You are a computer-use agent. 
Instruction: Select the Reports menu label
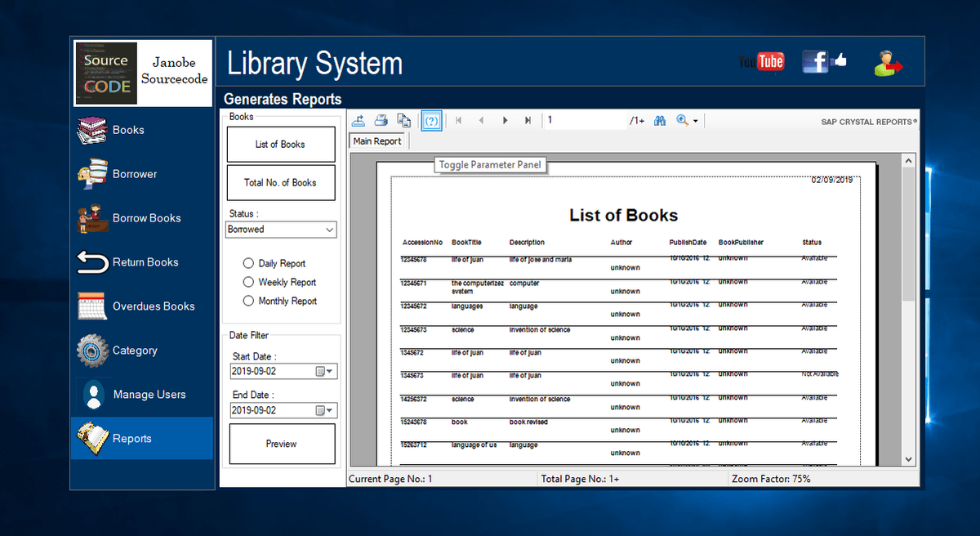[132, 439]
